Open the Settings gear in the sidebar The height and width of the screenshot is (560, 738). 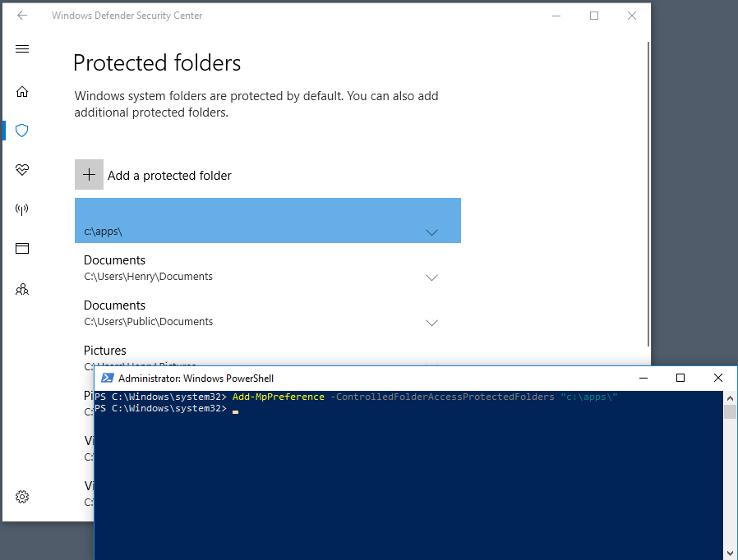[x=21, y=496]
